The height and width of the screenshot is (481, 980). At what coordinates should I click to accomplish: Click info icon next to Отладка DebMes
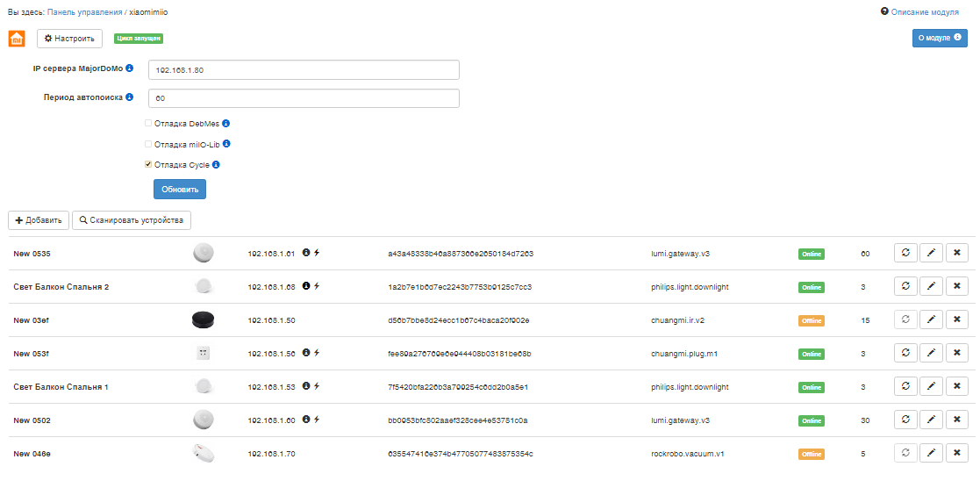click(226, 123)
